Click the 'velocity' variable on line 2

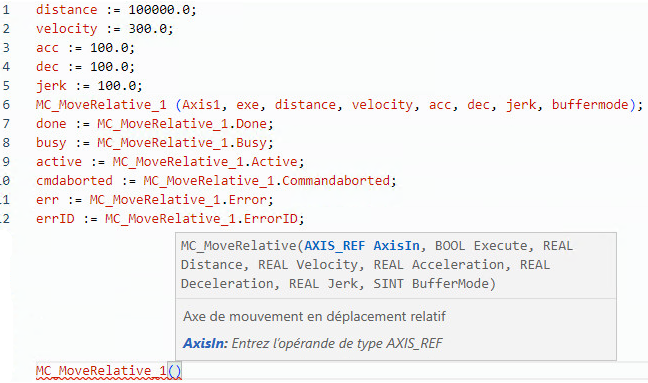coord(67,29)
